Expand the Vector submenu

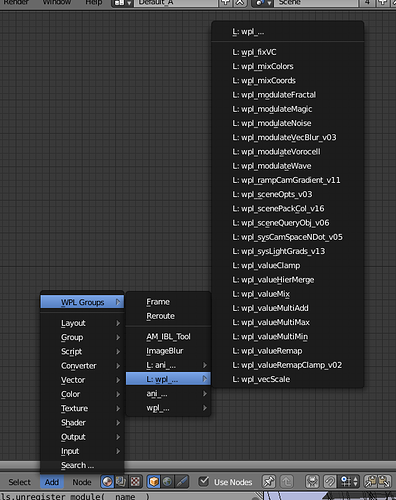pos(82,380)
